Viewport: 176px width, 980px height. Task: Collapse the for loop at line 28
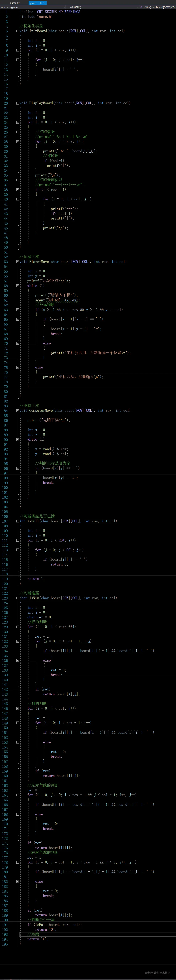tap(18, 141)
